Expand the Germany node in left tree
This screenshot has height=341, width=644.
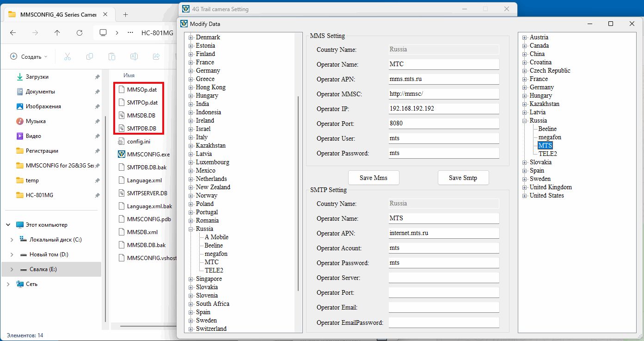pyautogui.click(x=190, y=71)
